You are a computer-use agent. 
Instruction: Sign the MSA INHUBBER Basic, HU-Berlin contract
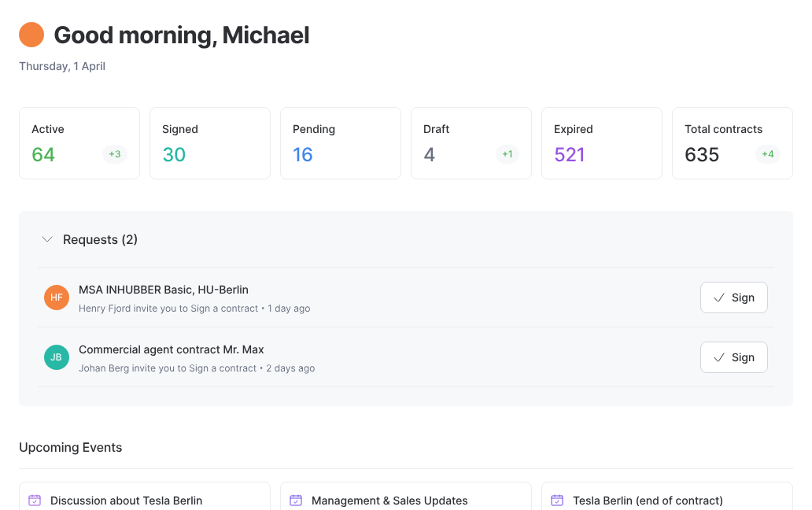pyautogui.click(x=733, y=297)
